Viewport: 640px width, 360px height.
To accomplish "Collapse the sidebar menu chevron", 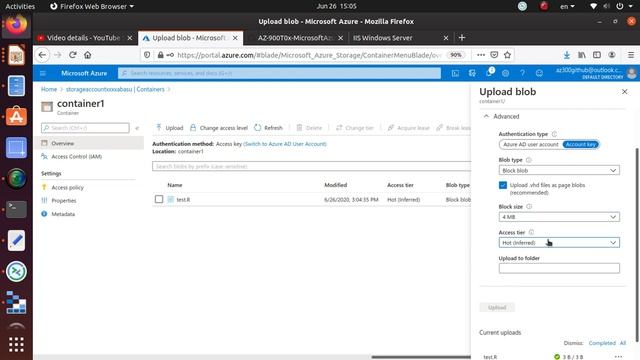I will pos(137,128).
